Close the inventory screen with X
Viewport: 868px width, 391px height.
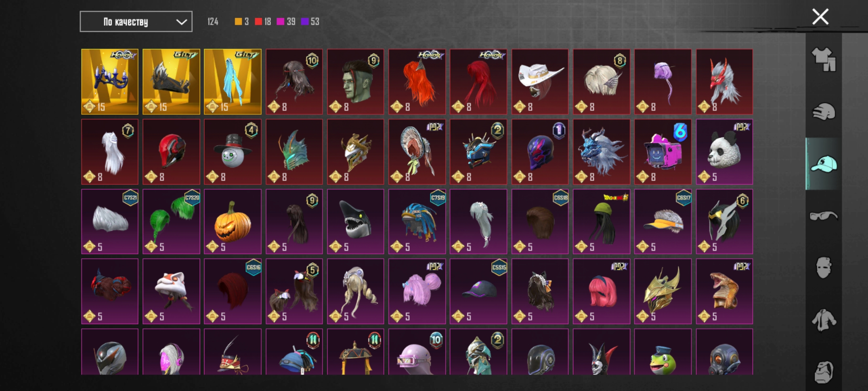(820, 17)
